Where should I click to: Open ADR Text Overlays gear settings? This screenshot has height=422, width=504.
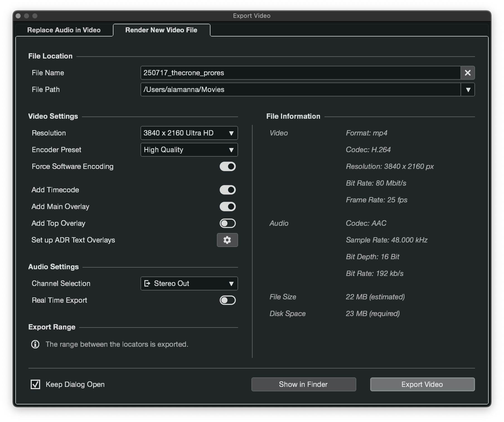[227, 240]
